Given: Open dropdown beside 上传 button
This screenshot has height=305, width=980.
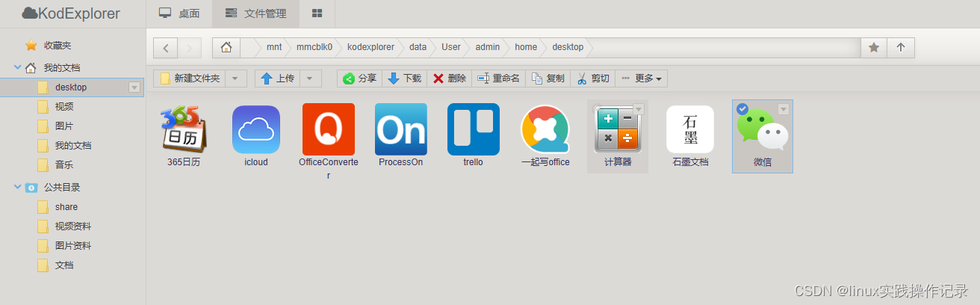Looking at the screenshot, I should (x=310, y=78).
